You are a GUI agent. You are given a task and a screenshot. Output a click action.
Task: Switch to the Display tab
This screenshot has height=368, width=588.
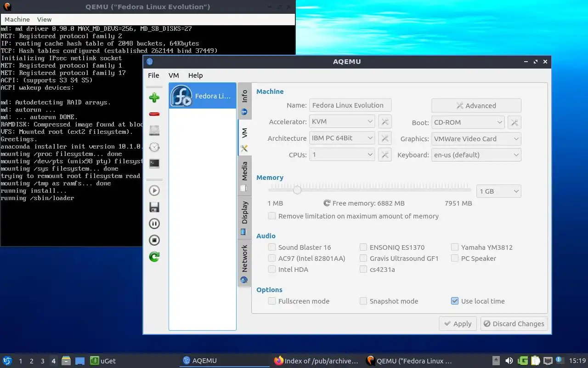244,218
